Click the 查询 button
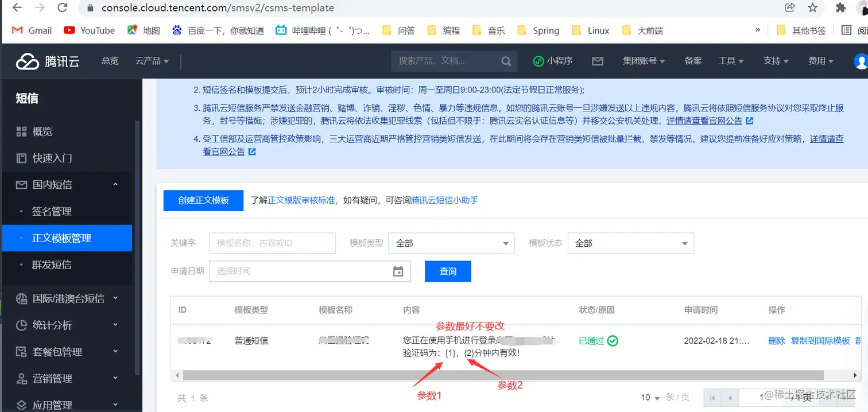The image size is (868, 412). pyautogui.click(x=448, y=271)
